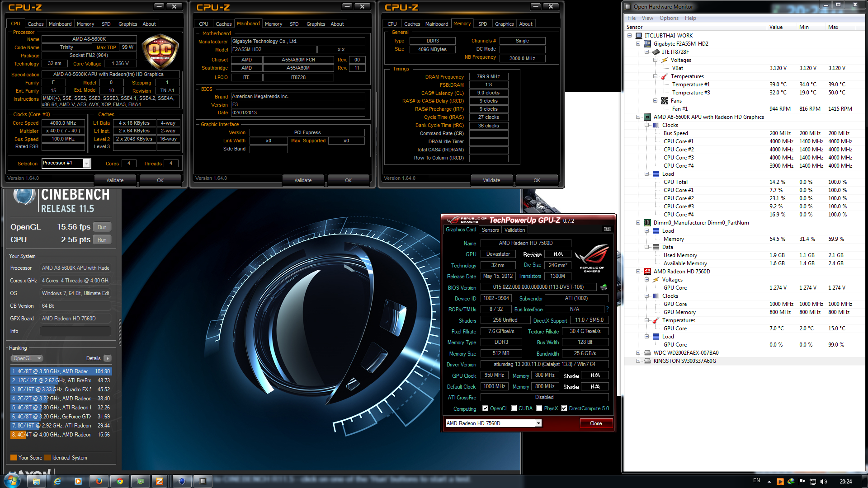Open Firefox from the taskbar

tap(99, 481)
